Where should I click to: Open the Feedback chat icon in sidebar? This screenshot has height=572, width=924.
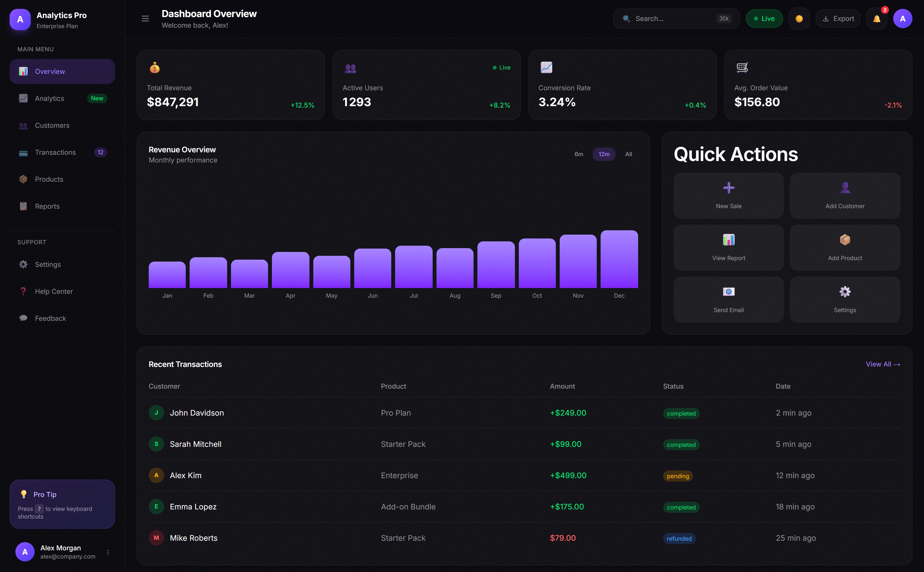(x=23, y=318)
